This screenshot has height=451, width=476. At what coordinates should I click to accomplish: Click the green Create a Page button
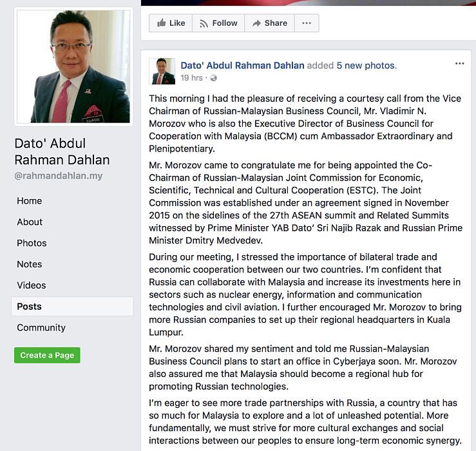pos(47,356)
